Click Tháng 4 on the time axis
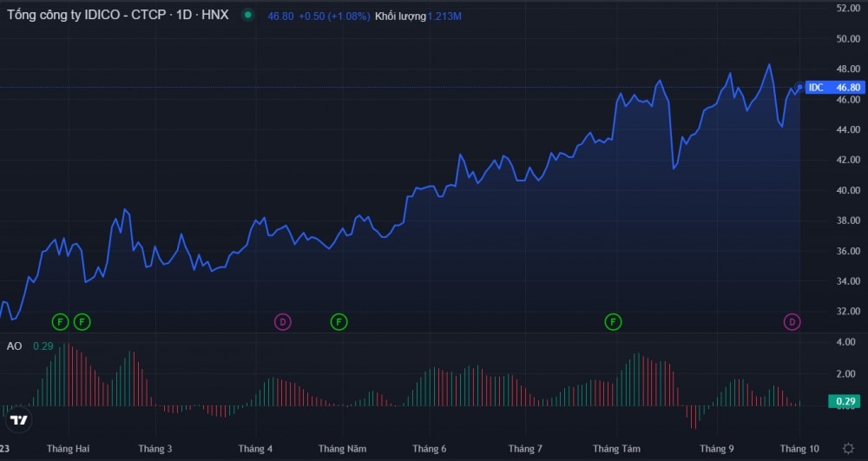This screenshot has width=868, height=461. pyautogui.click(x=255, y=448)
